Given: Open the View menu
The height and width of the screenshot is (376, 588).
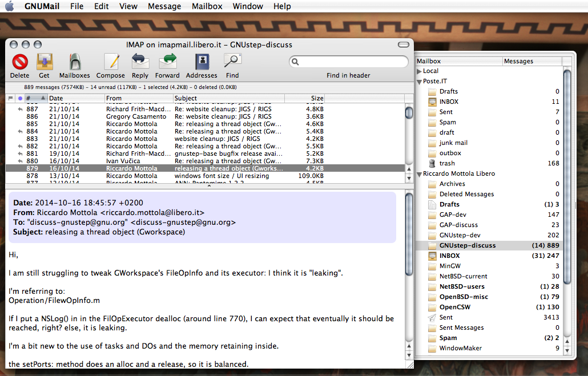Looking at the screenshot, I should [x=128, y=6].
